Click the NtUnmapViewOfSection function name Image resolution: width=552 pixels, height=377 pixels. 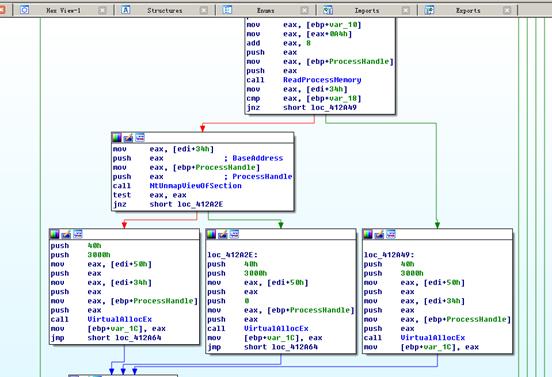(195, 186)
